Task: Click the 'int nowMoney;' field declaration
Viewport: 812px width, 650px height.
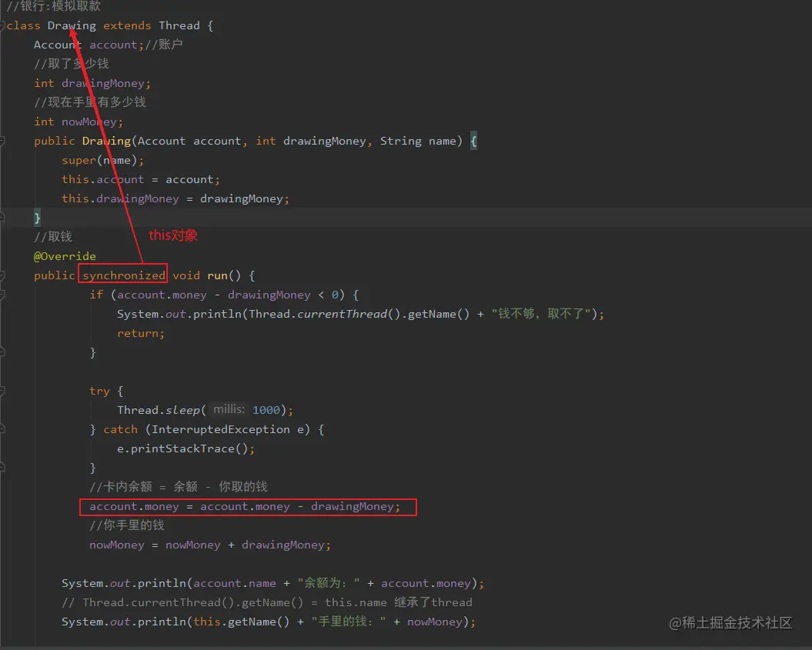Action: point(79,122)
